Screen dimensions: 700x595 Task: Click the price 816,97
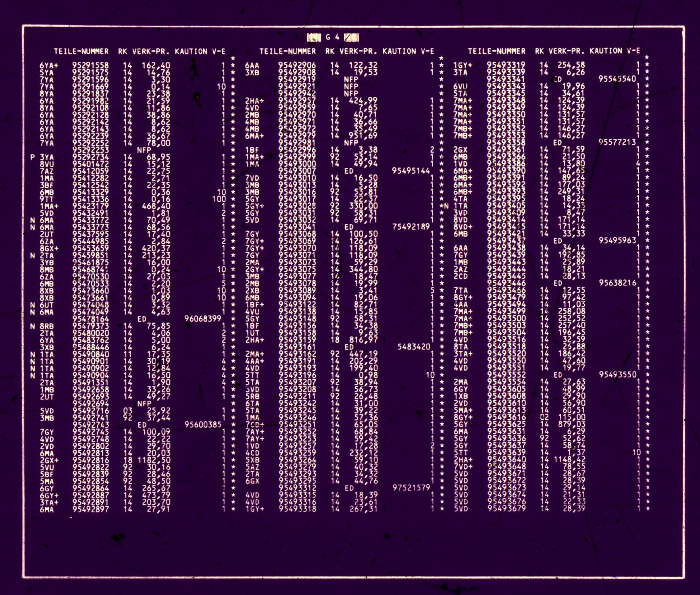(x=363, y=340)
